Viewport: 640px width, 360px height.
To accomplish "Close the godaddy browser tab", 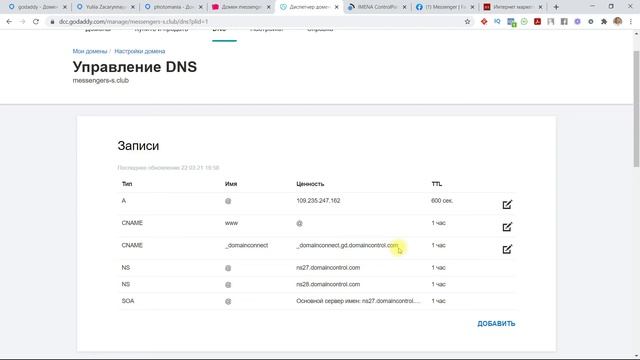I will (64, 7).
